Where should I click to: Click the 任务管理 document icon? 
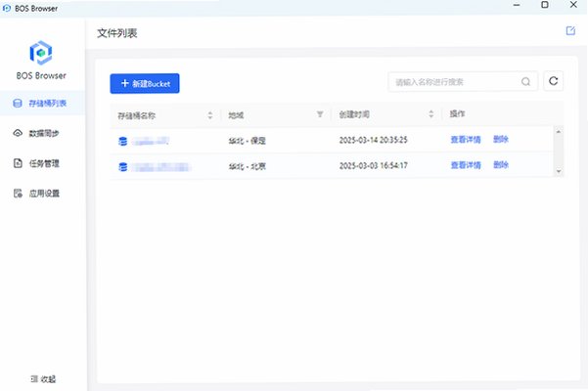click(18, 163)
